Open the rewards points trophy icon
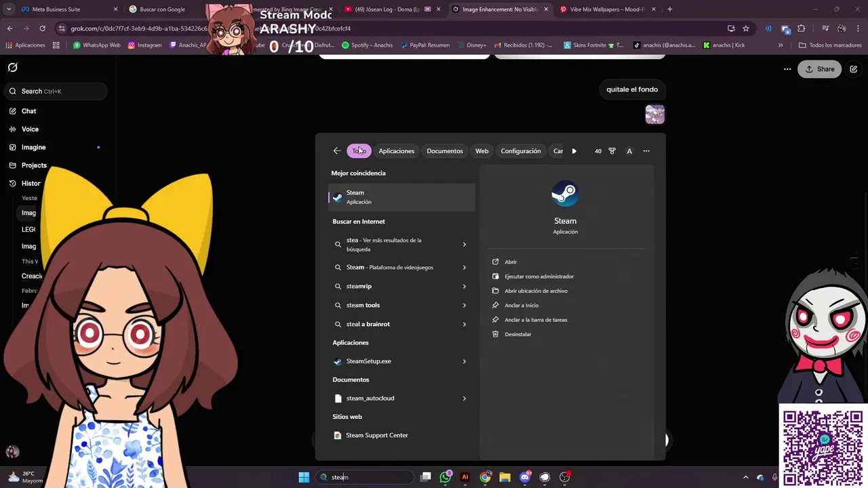 pos(612,151)
